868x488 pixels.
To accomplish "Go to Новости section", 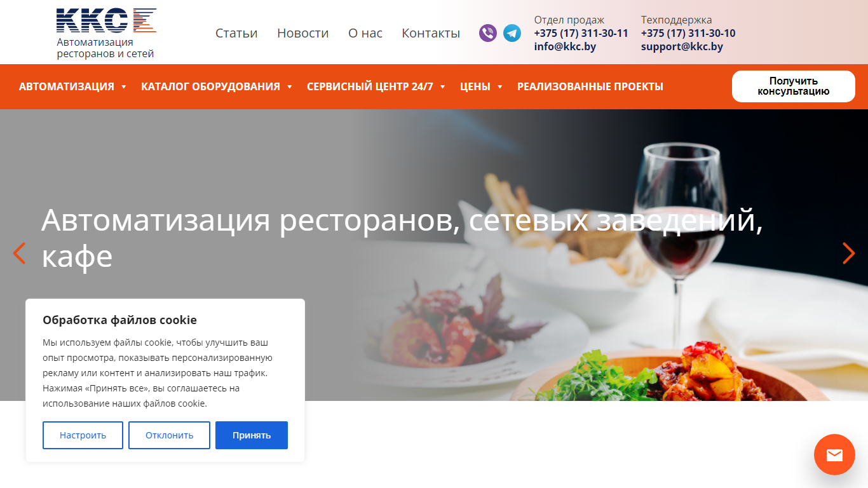I will (x=303, y=33).
